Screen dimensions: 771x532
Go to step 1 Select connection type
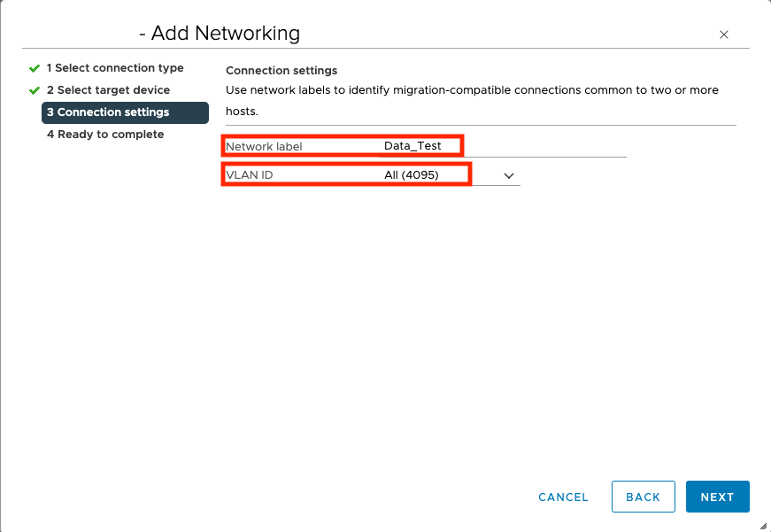115,68
